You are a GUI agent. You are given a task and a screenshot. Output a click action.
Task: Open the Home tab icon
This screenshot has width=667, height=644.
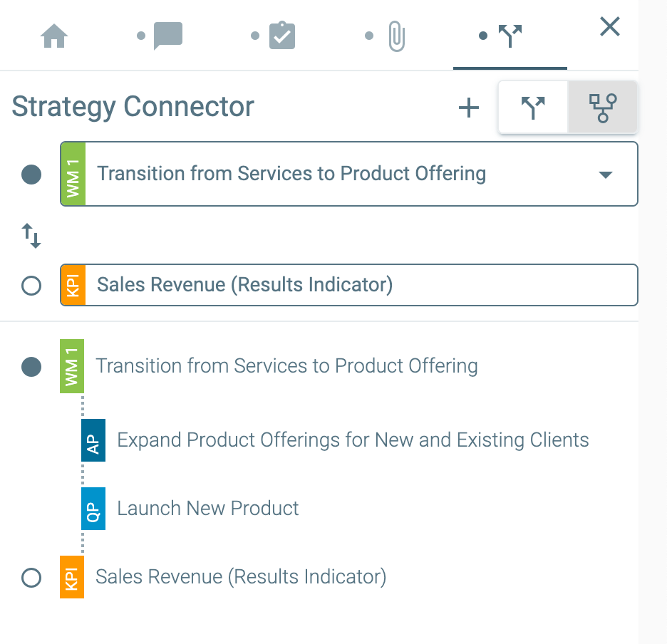[56, 36]
